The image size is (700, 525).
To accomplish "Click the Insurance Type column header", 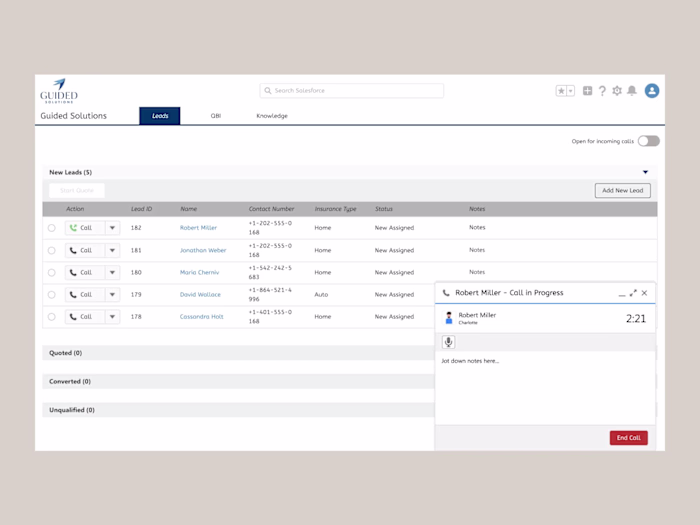I will click(x=335, y=209).
